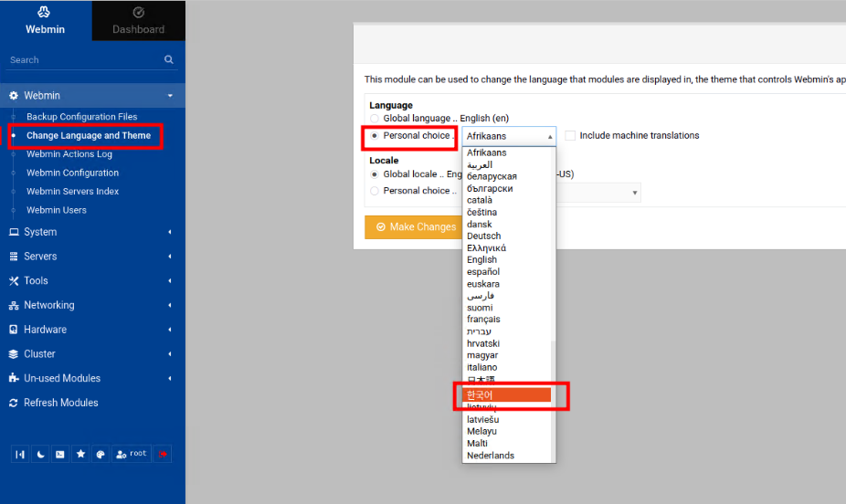The height and width of the screenshot is (504, 846).
Task: Click the Tools wrench icon
Action: (x=14, y=281)
